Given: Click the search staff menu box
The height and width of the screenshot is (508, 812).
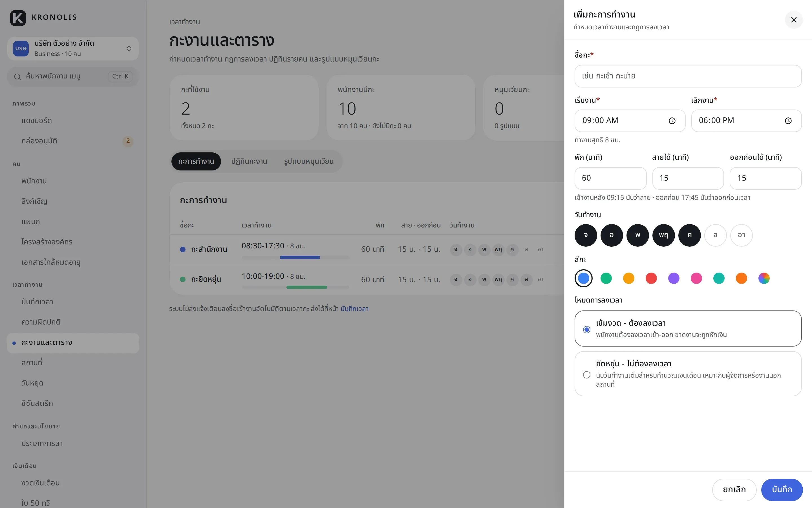Looking at the screenshot, I should point(73,76).
